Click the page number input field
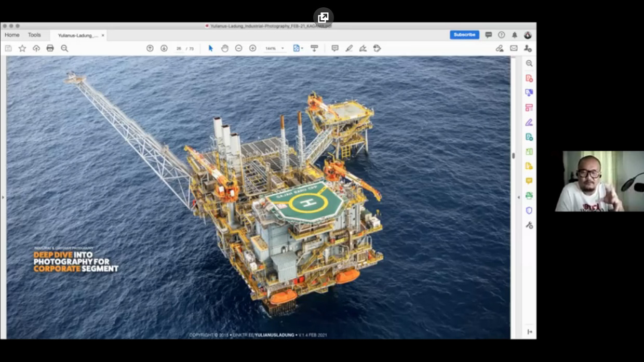The image size is (644, 362). (179, 48)
